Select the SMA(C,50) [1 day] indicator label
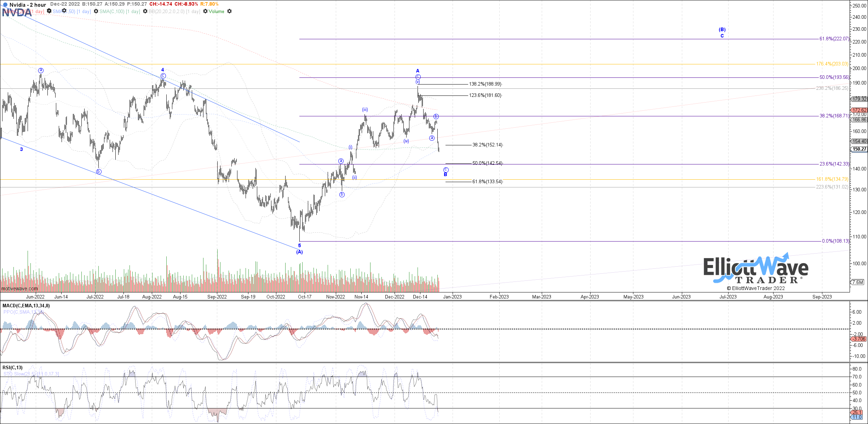 tap(72, 11)
